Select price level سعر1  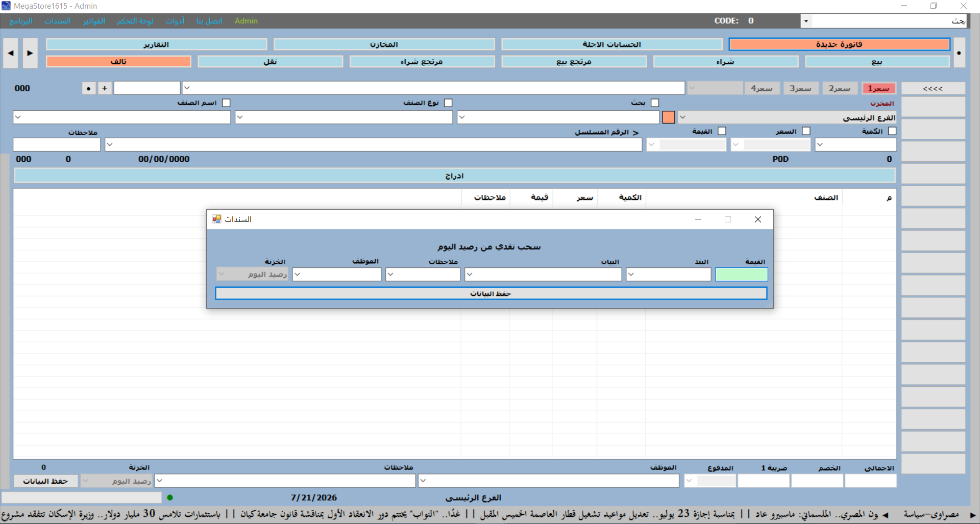878,88
